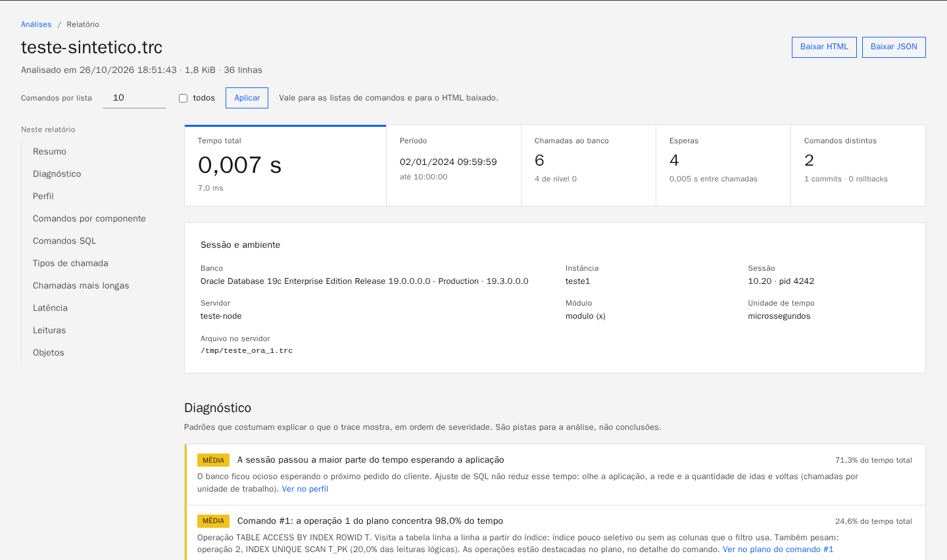Jump to Diagnóstico in sidebar
Screen dimensions: 947x560
pyautogui.click(x=57, y=174)
